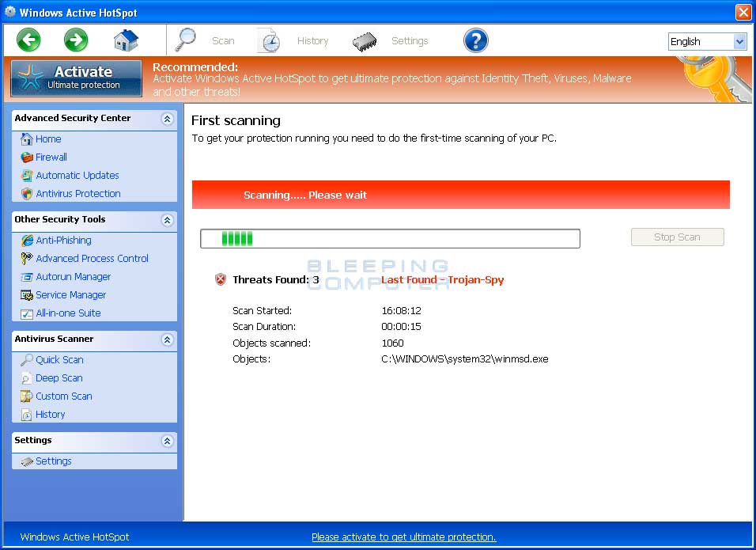Start a Quick Scan
Image resolution: width=756 pixels, height=550 pixels.
(58, 359)
